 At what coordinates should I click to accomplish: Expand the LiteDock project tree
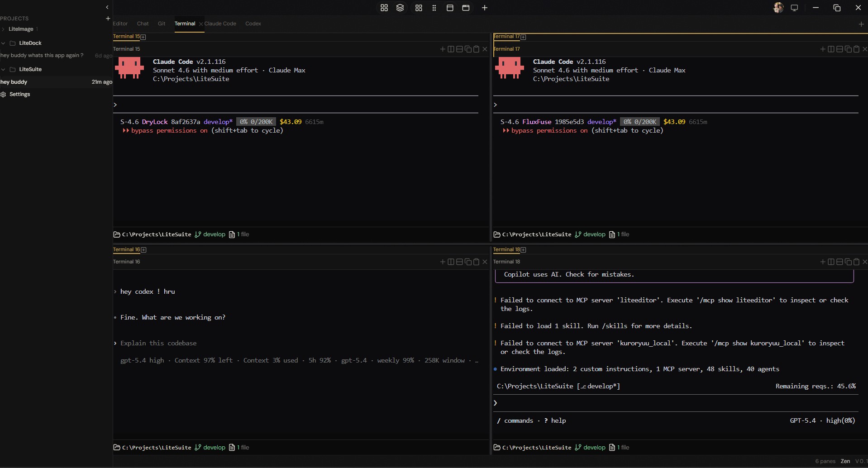click(x=3, y=43)
